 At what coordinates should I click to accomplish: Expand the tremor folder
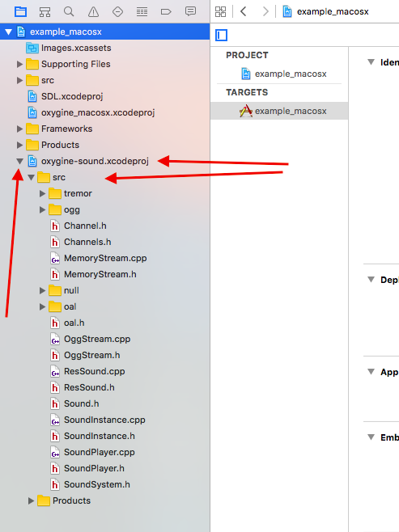pyautogui.click(x=42, y=194)
